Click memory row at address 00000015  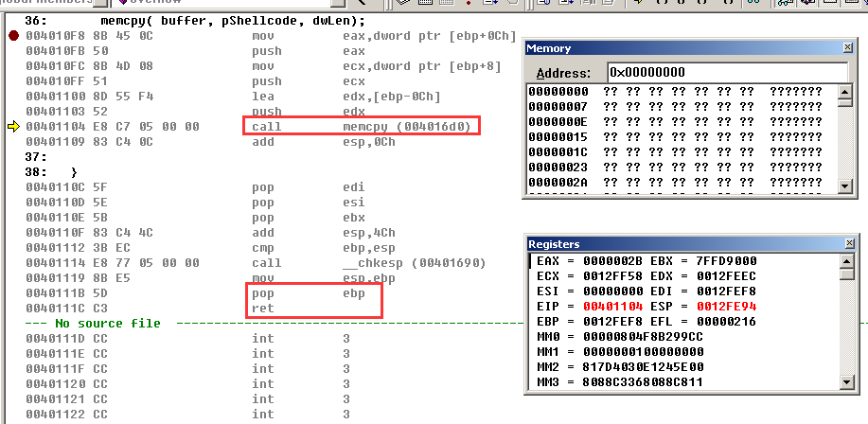[x=675, y=136]
